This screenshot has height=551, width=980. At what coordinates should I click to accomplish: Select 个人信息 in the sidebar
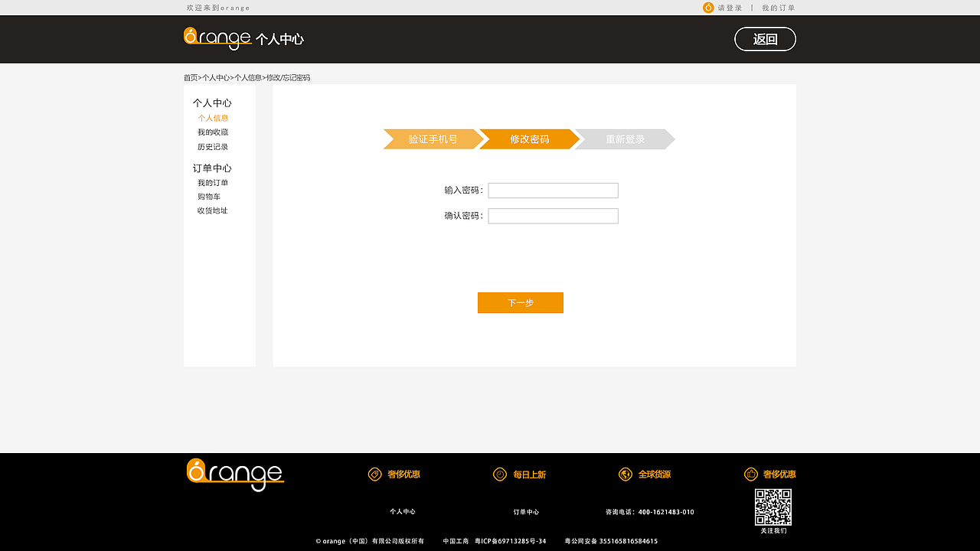(x=213, y=119)
